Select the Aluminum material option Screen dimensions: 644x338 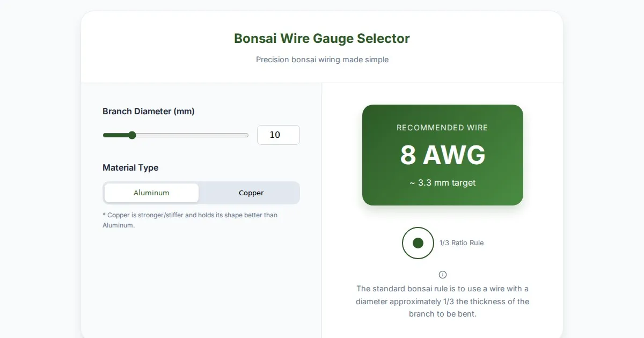coord(151,193)
